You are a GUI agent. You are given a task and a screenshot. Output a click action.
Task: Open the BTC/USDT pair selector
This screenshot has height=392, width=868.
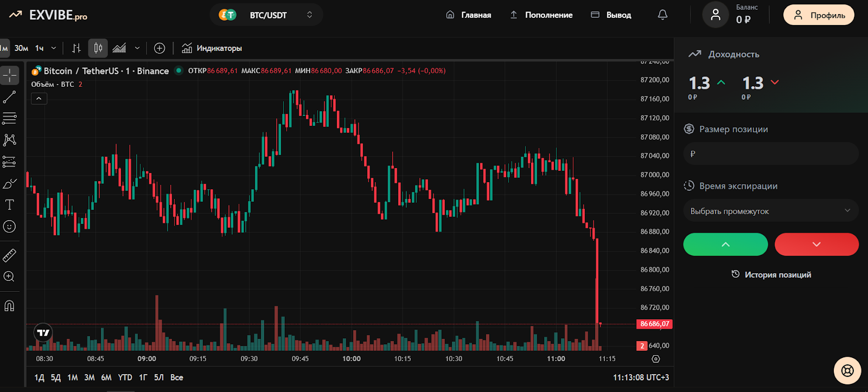coord(266,15)
